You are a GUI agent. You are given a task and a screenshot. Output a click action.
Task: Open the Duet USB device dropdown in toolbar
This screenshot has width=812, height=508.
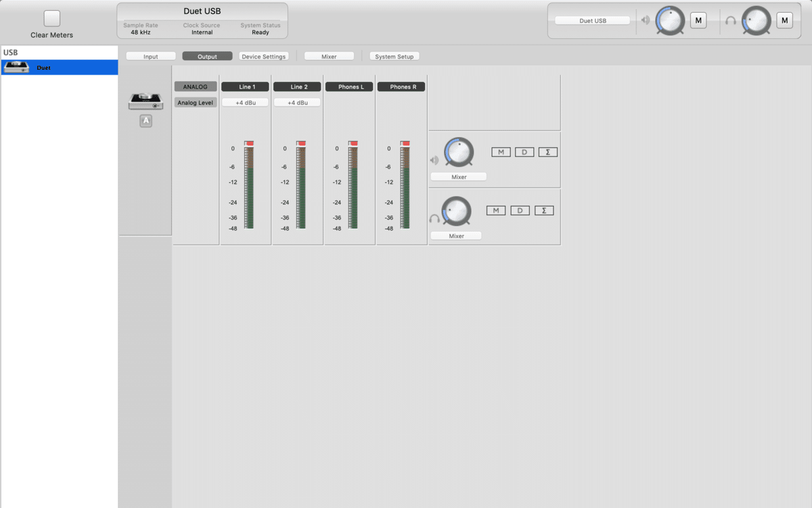point(593,20)
